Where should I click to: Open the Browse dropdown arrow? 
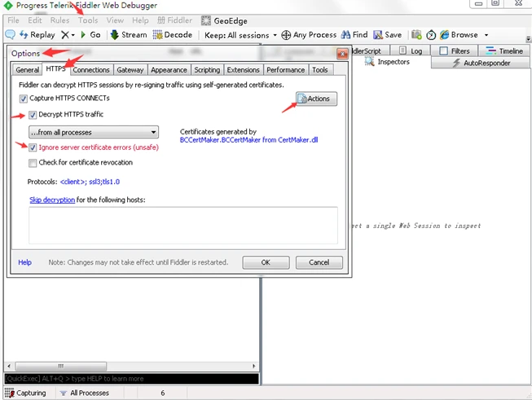(x=486, y=35)
